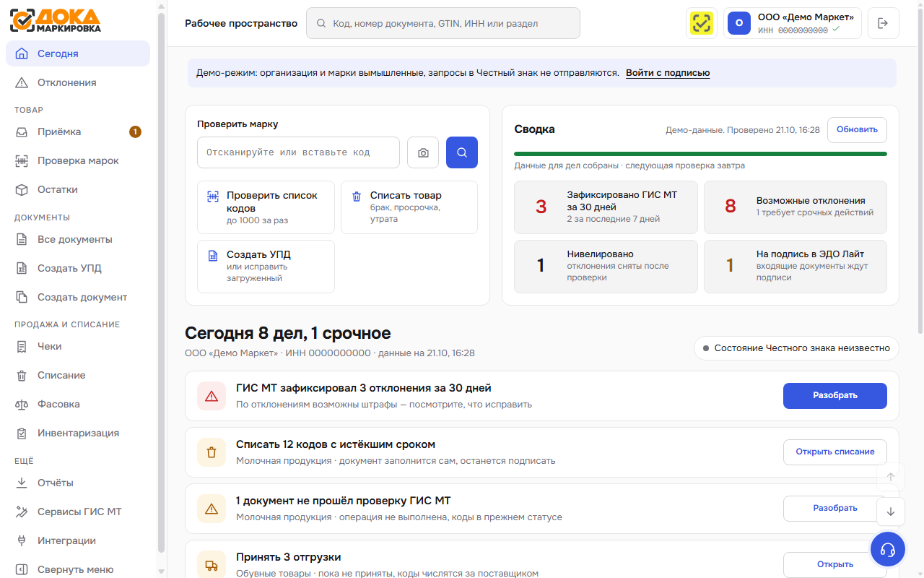924x578 pixels.
Task: Follow the Войти с подписью link
Action: 668,73
